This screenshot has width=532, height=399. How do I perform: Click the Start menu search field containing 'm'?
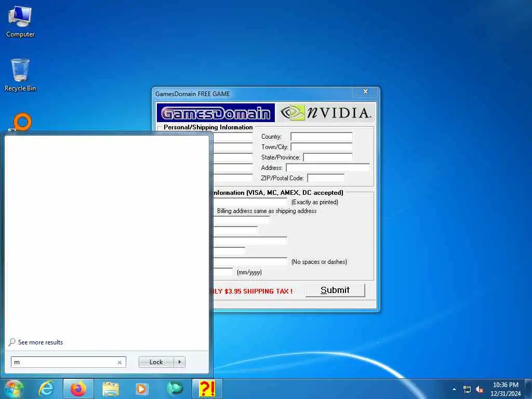[x=68, y=362]
